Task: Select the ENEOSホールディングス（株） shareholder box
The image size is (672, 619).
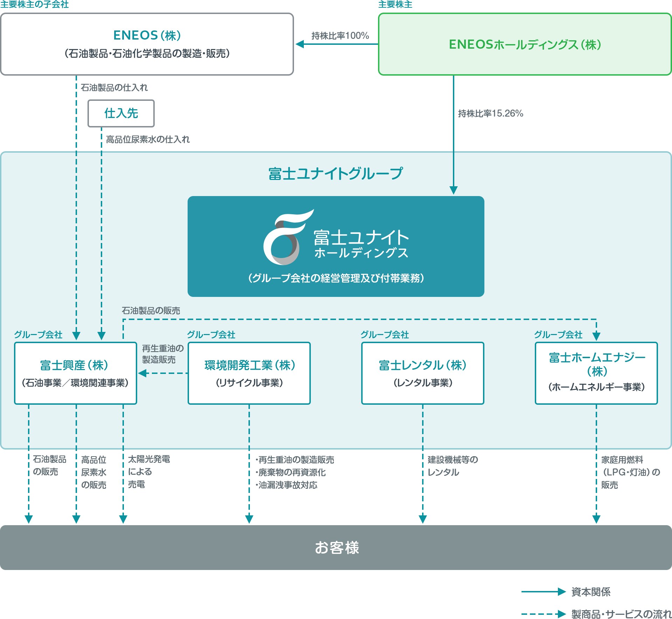Action: [525, 44]
